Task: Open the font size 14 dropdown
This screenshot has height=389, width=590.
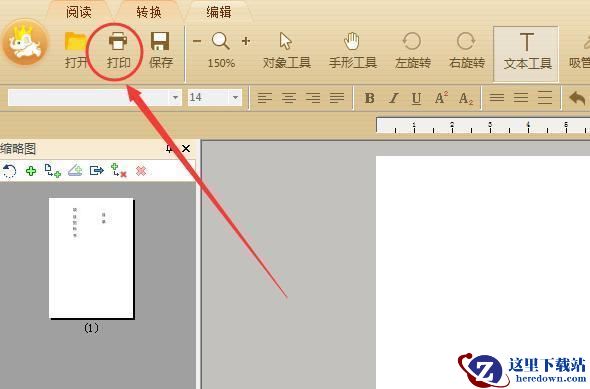Action: (x=236, y=97)
